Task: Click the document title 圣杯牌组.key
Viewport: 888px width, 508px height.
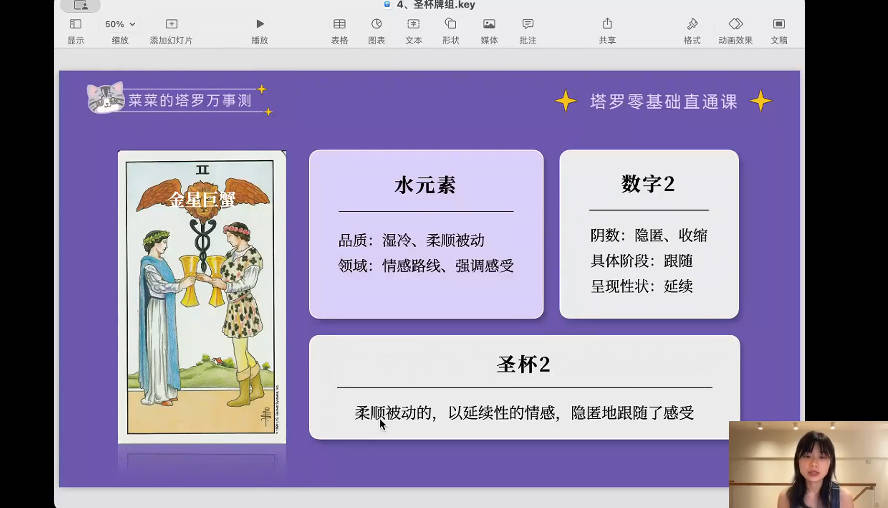Action: [442, 5]
